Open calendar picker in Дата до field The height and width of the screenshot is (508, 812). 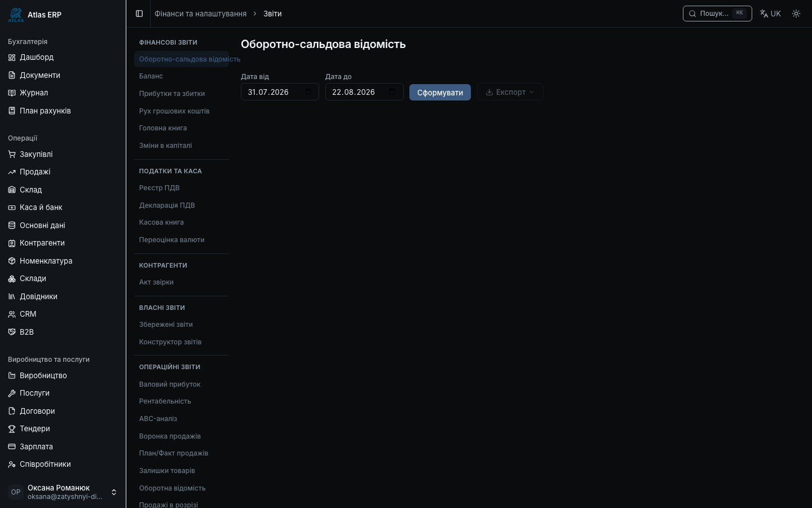click(x=392, y=92)
